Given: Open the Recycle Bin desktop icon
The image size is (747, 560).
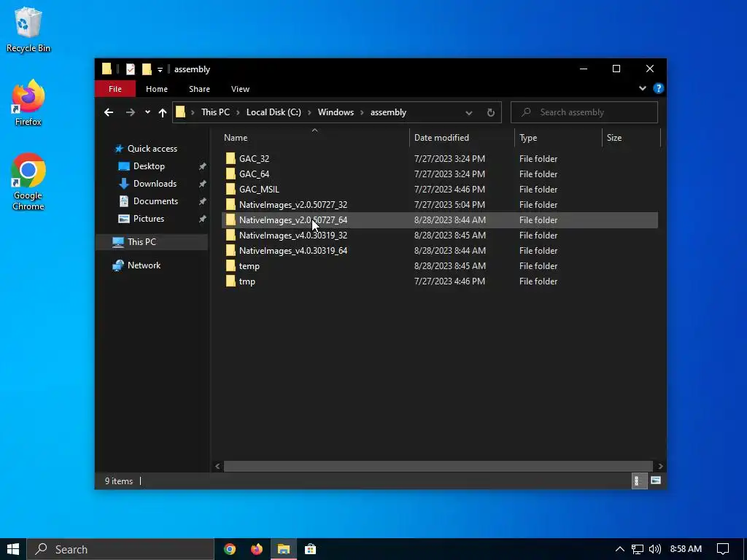Looking at the screenshot, I should click(x=28, y=29).
